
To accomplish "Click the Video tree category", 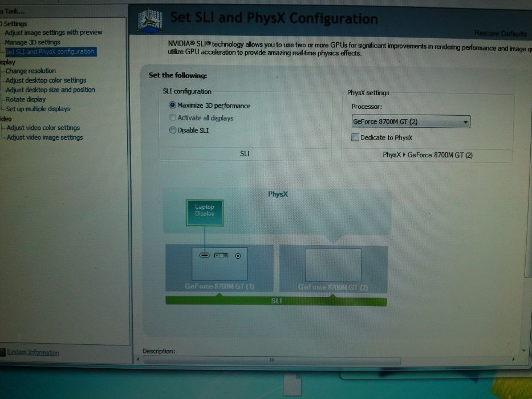I will point(6,119).
